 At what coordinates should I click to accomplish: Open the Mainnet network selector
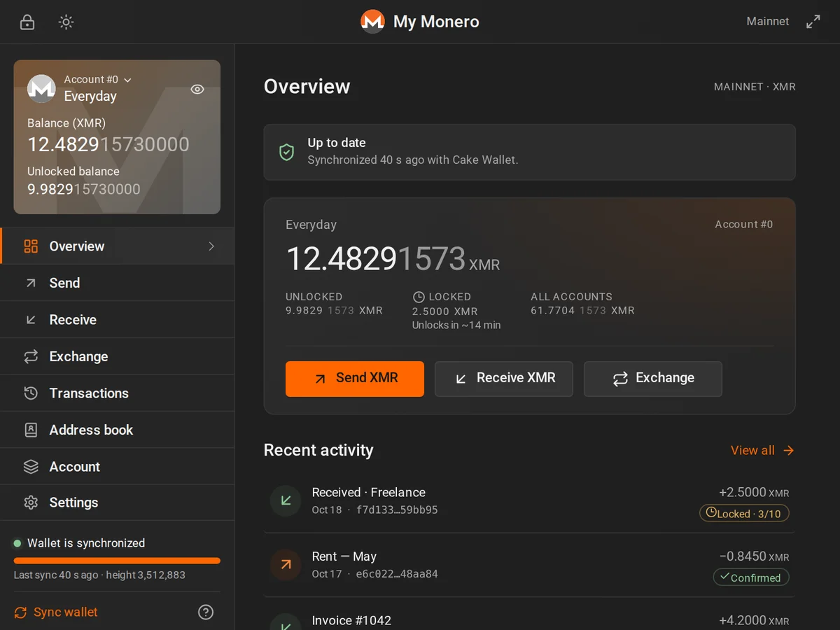768,22
